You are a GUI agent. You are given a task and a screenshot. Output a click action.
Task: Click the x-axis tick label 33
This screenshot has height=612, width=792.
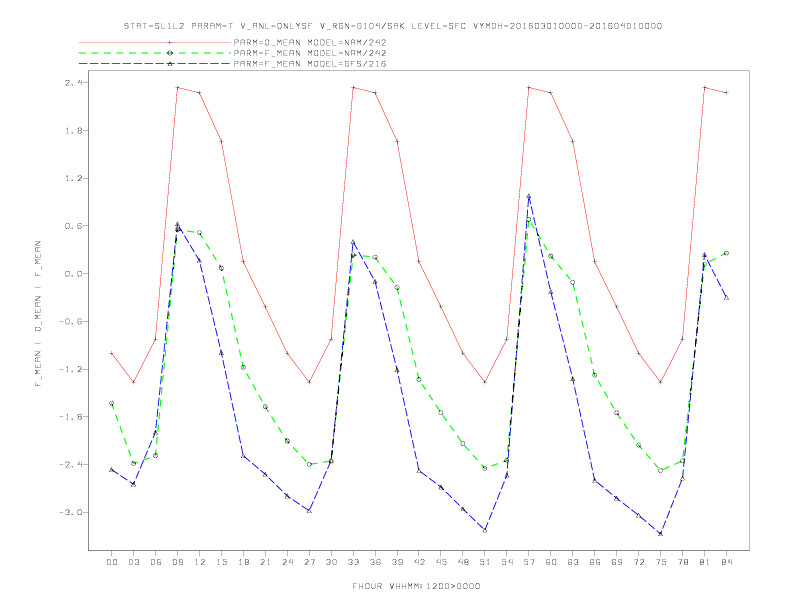click(353, 562)
